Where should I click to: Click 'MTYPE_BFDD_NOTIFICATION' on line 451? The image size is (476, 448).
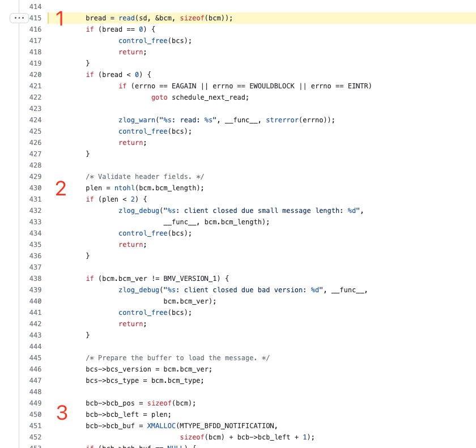[x=227, y=426]
